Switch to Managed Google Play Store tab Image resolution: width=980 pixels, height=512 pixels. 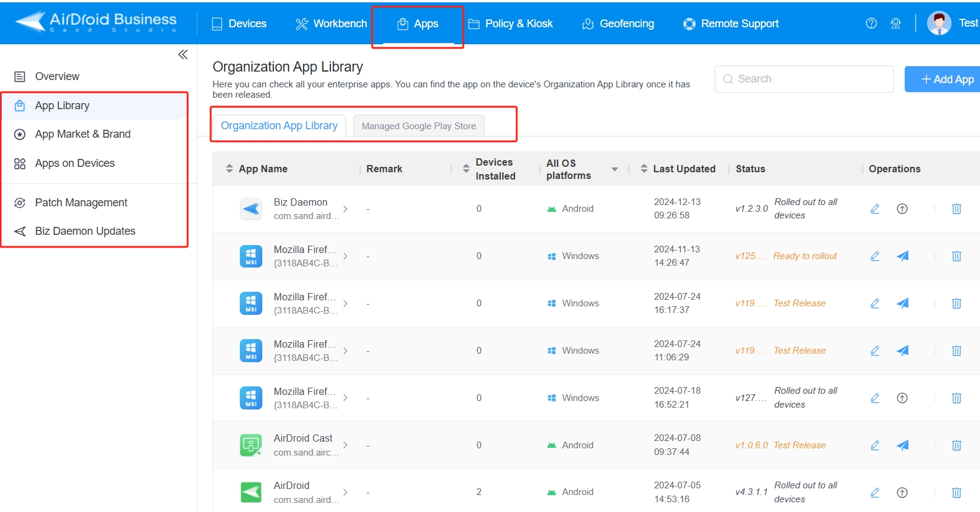point(419,126)
